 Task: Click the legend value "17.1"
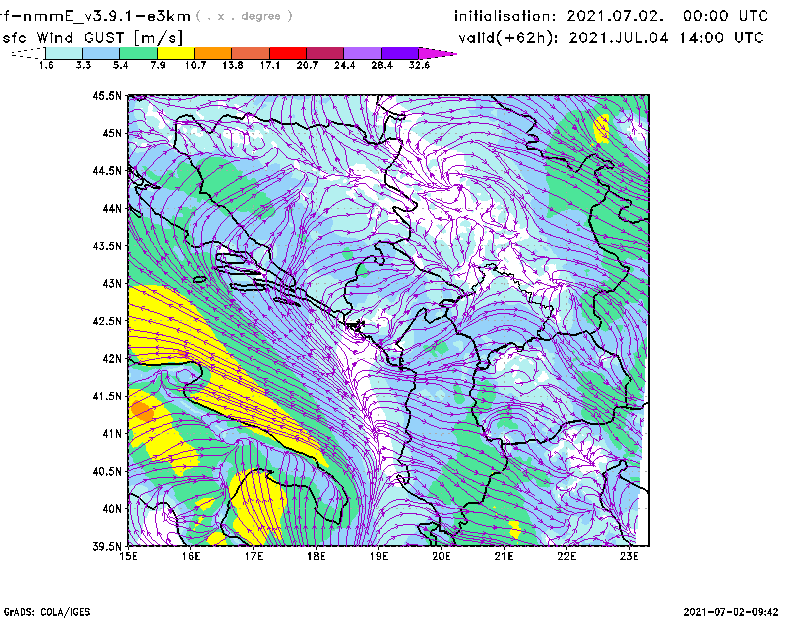[x=270, y=65]
